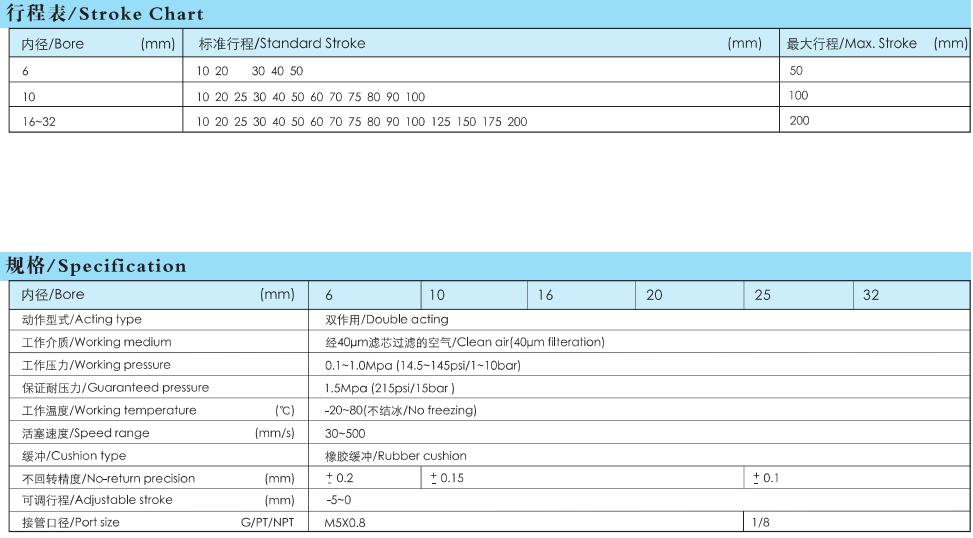The height and width of the screenshot is (538, 973).
Task: Select the Clean air filtration value text
Action: pos(465,343)
